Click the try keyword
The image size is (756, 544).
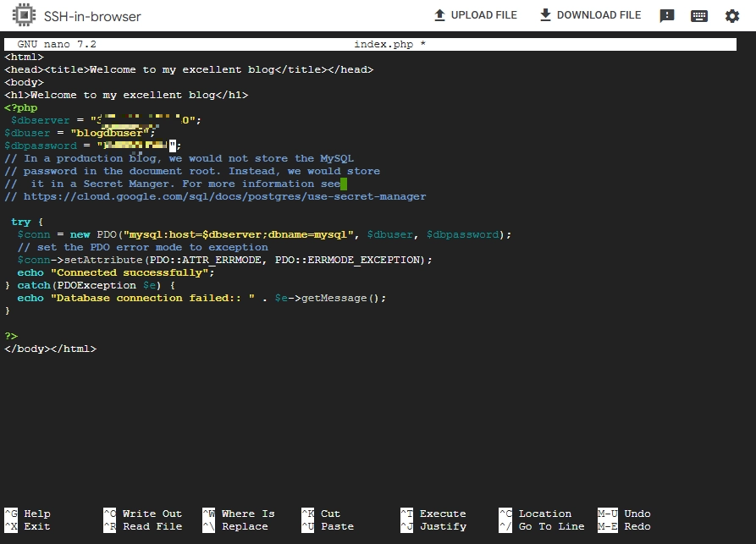(20, 222)
